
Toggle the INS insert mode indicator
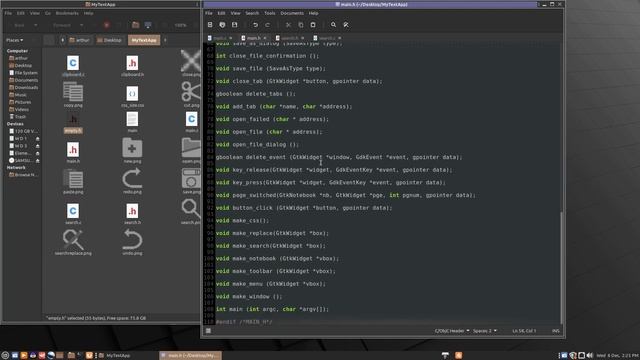(556, 331)
